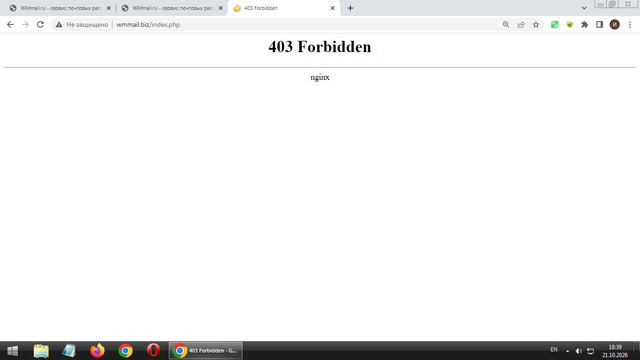This screenshot has width=640, height=360.
Task: Open the not-secure site info warning icon
Action: tap(59, 24)
